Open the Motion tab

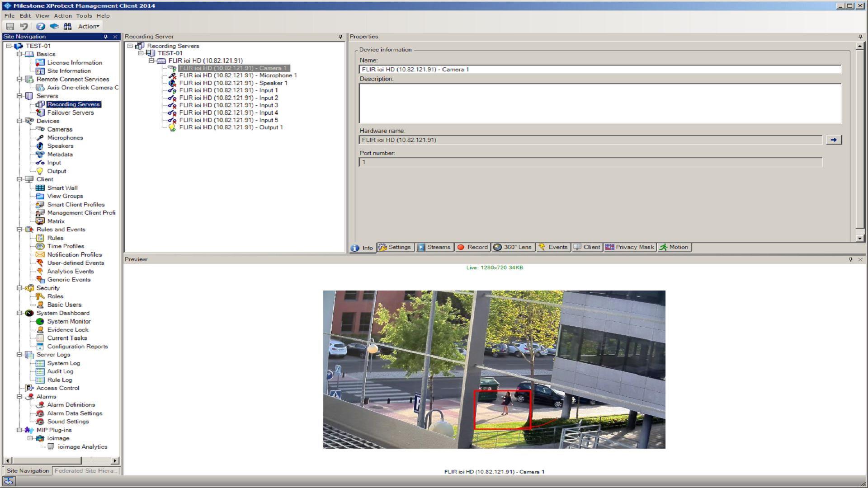point(674,247)
